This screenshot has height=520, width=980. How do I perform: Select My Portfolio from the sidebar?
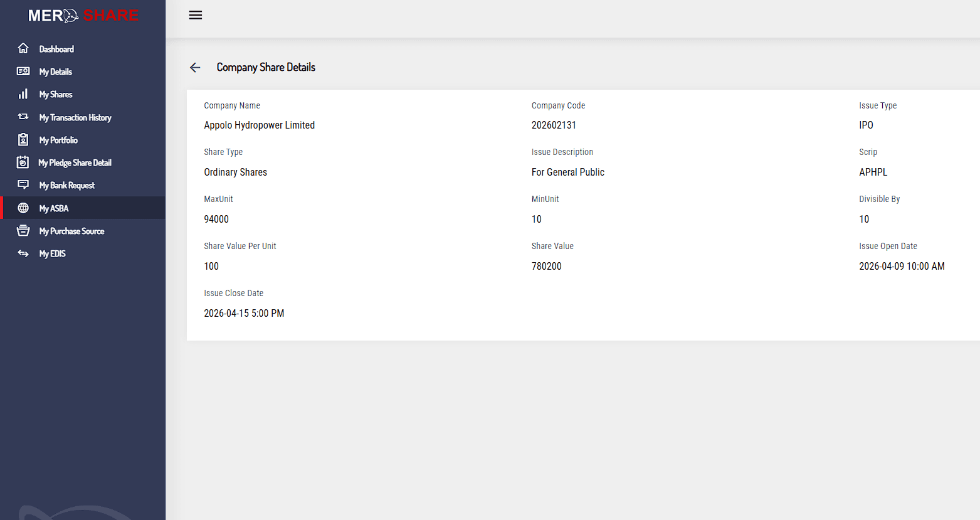(x=58, y=141)
